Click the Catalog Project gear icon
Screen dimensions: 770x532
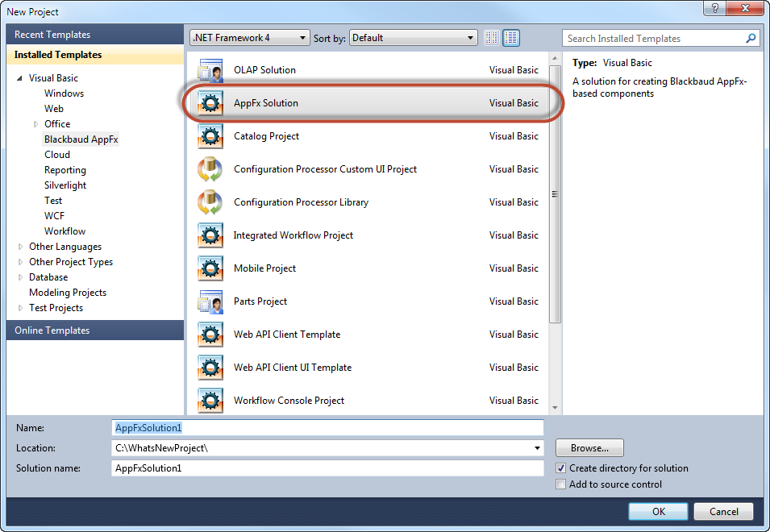tap(210, 136)
